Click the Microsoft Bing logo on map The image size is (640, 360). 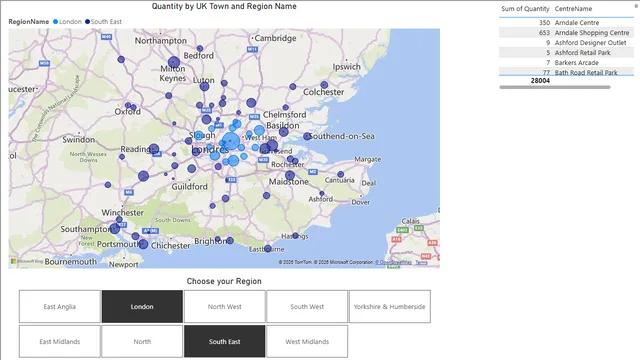(27, 261)
